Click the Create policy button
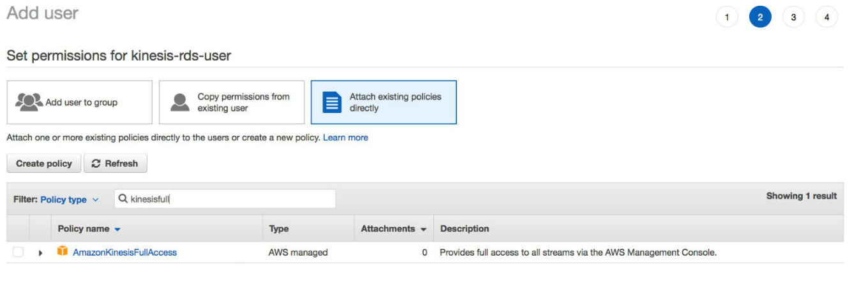868x303 pixels. pos(44,163)
